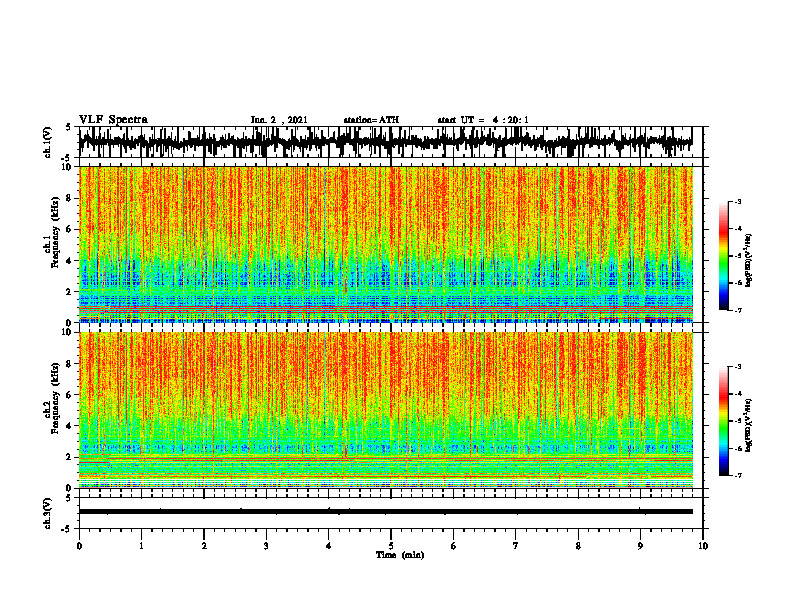Click the "4" tick on the time axis
792x612 pixels.
tap(329, 546)
